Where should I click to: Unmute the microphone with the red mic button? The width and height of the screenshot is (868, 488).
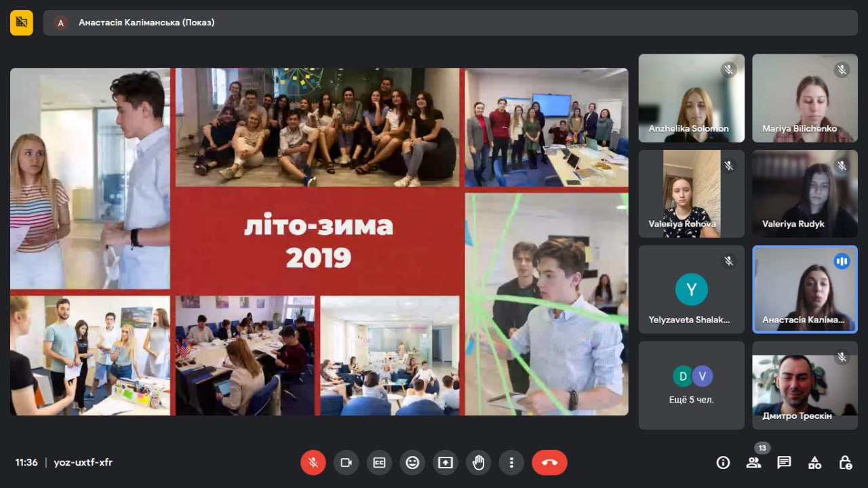(x=313, y=462)
